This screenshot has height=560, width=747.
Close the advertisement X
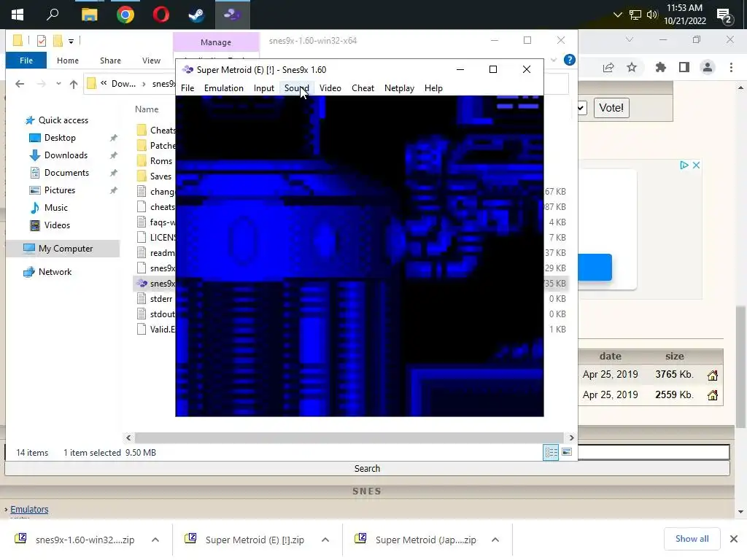696,166
